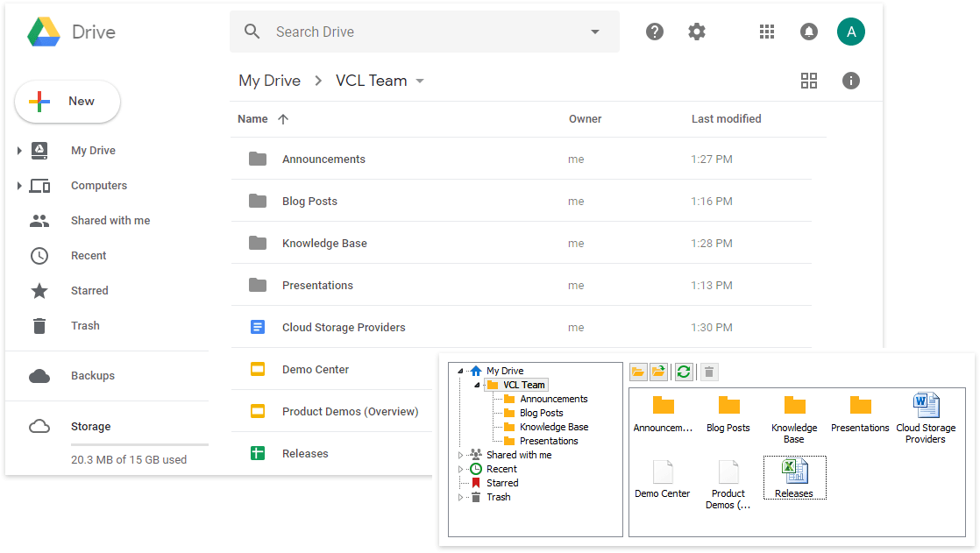The height and width of the screenshot is (553, 980).
Task: Sort files by Name column header
Action: pyautogui.click(x=252, y=119)
